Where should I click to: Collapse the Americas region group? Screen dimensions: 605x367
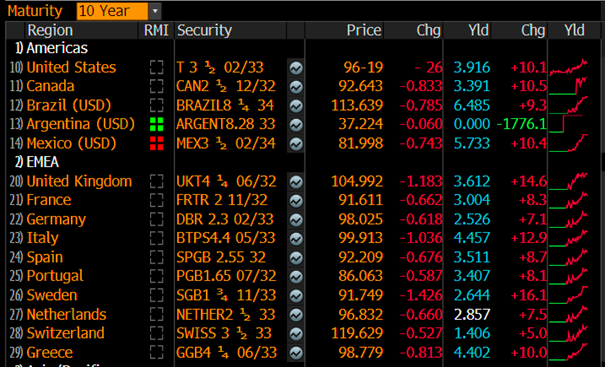coord(51,48)
